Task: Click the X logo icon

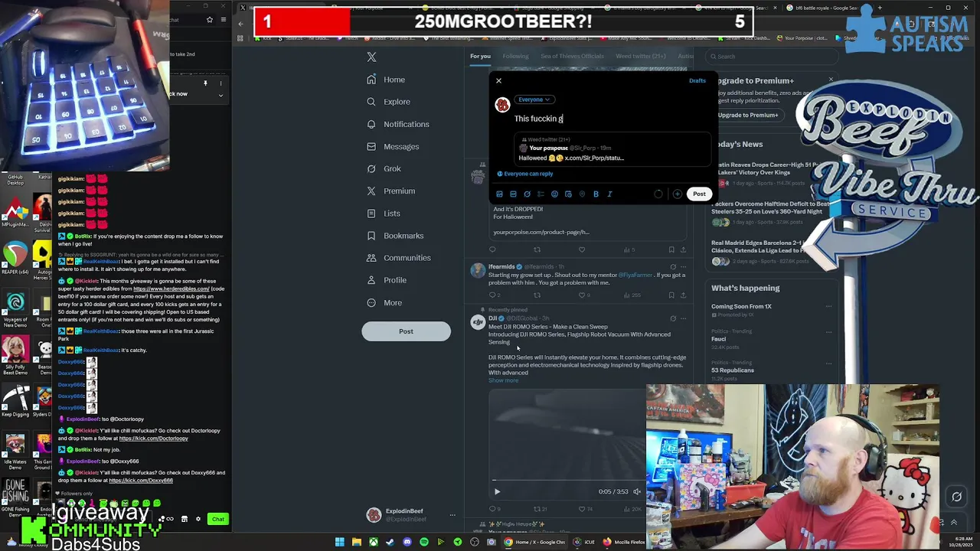Action: coord(371,57)
